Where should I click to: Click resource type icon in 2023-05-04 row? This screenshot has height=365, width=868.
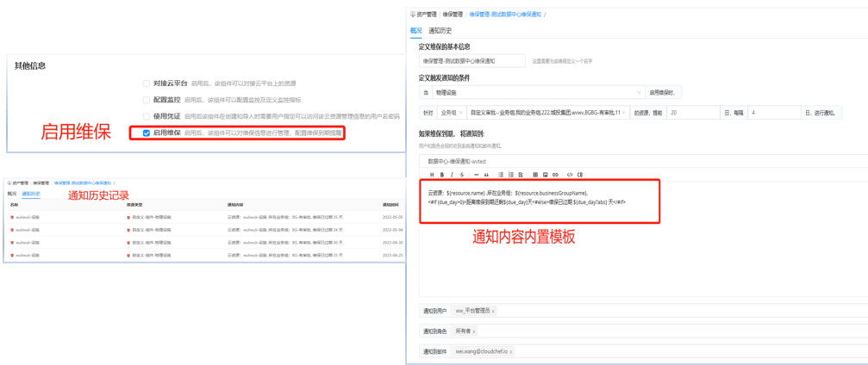[x=128, y=230]
